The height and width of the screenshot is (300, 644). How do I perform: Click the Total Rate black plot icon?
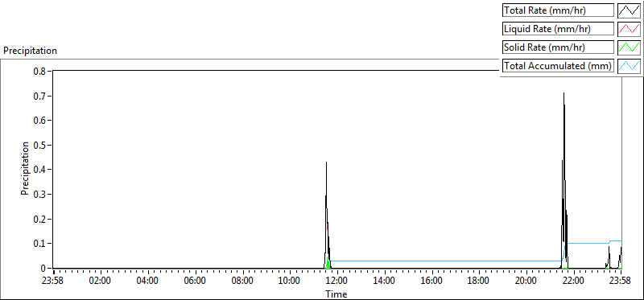(x=629, y=10)
